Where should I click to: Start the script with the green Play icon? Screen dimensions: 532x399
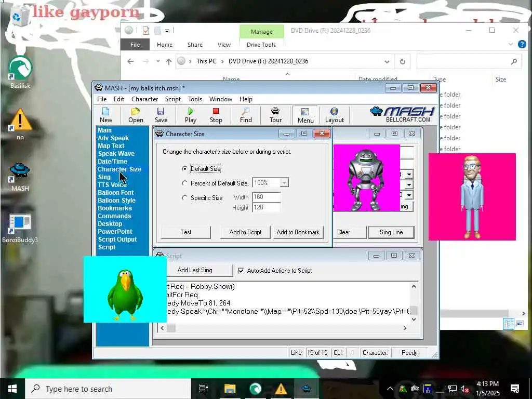point(190,115)
